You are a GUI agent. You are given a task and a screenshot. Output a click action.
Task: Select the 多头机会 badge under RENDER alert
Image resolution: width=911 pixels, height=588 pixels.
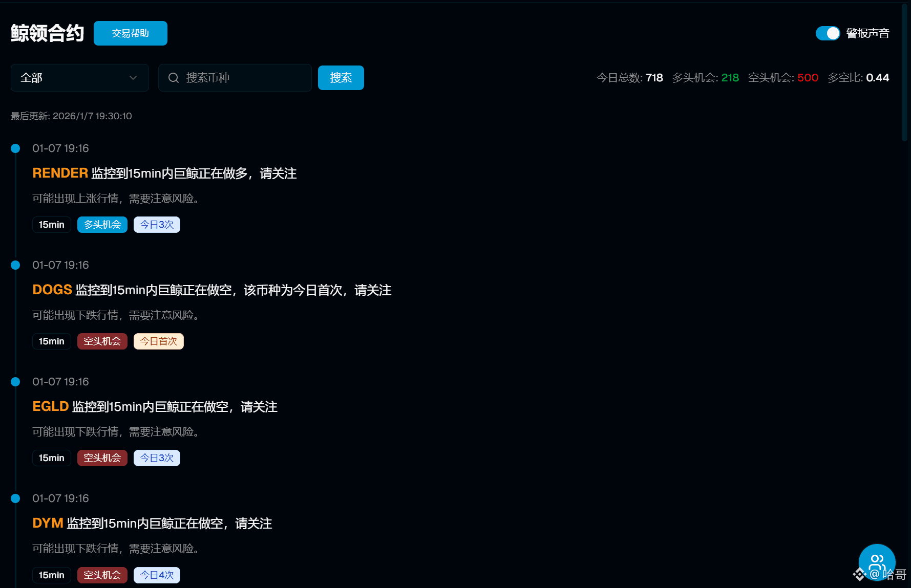(x=102, y=224)
